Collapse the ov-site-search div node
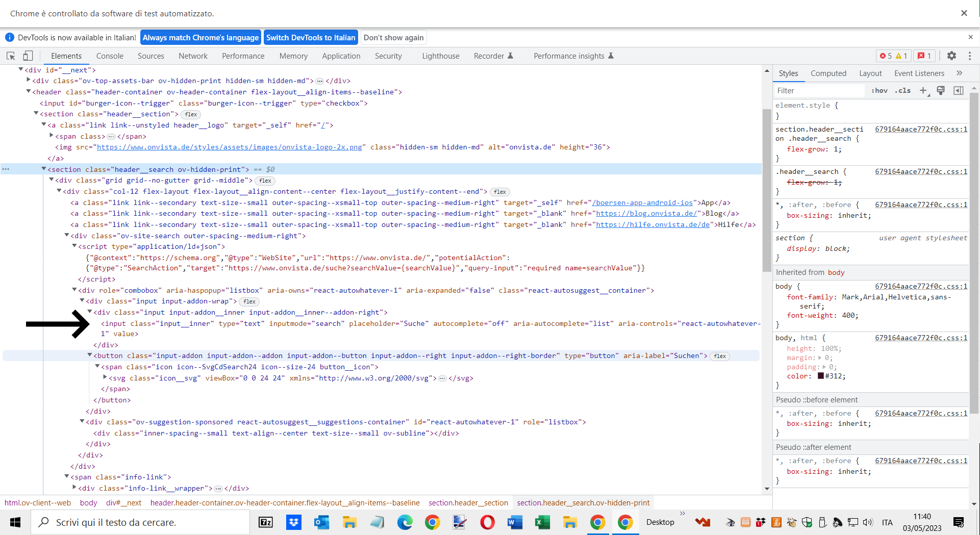Screen dimensions: 980x535 pos(67,235)
